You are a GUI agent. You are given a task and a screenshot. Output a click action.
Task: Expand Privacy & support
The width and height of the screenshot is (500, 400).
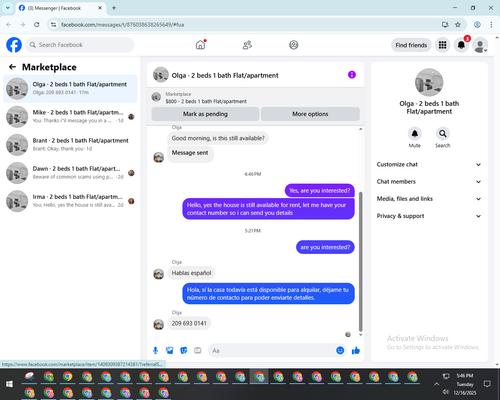point(429,216)
